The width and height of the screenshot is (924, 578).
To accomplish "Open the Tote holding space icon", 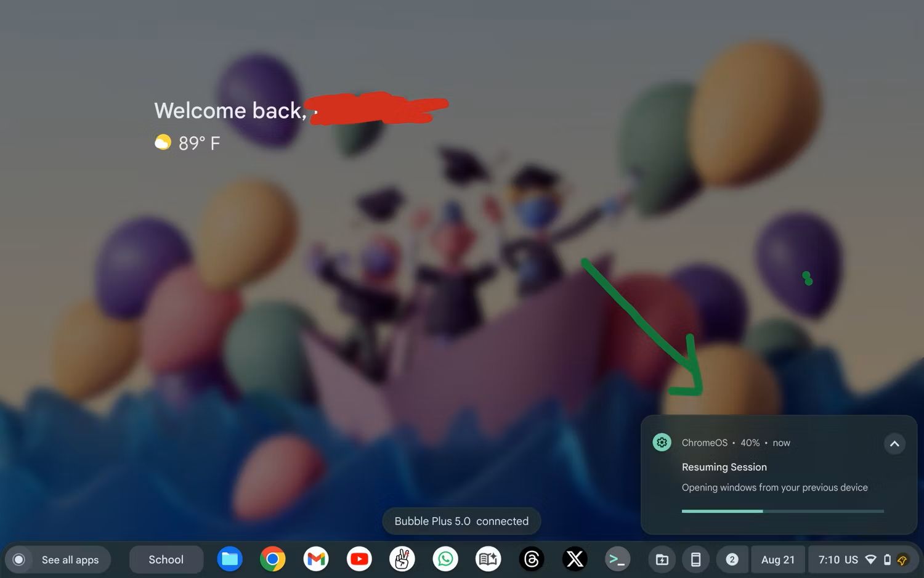I will click(662, 560).
